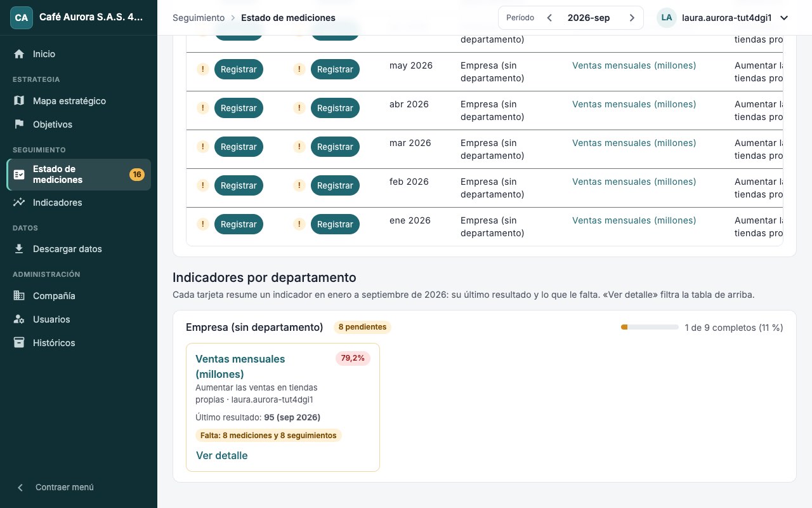The height and width of the screenshot is (508, 812).
Task: Click the Mapa estratégico map icon
Action: click(x=19, y=101)
